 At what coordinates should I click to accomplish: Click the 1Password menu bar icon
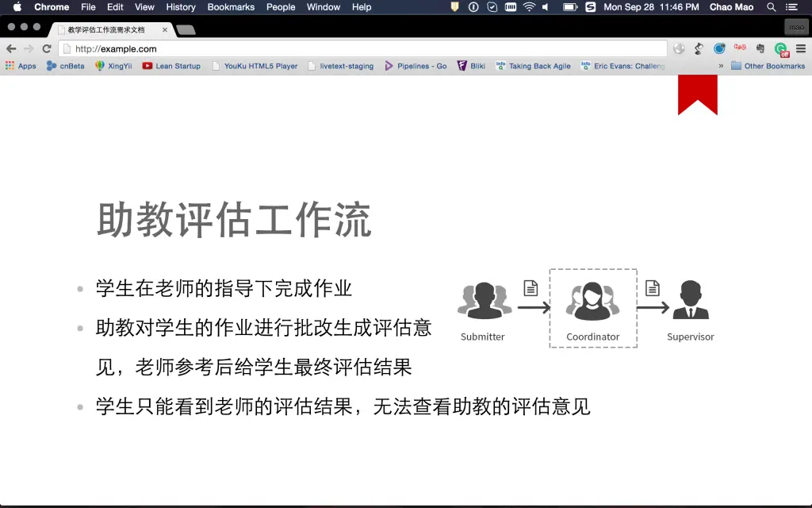point(473,6)
